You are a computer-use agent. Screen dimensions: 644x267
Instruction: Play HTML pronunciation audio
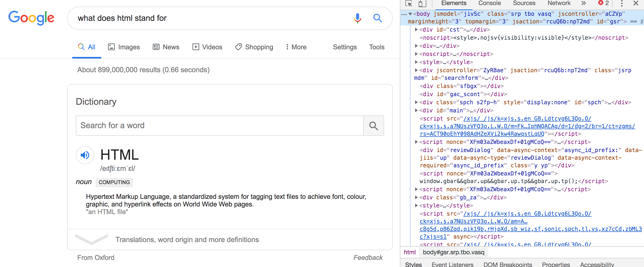(x=85, y=155)
